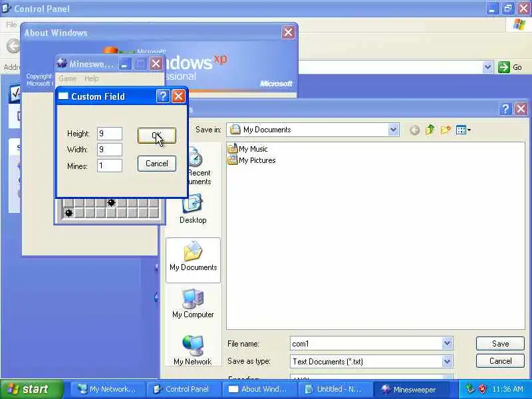This screenshot has height=399, width=532.
Task: Close the About Windows dialog
Action: pos(288,33)
